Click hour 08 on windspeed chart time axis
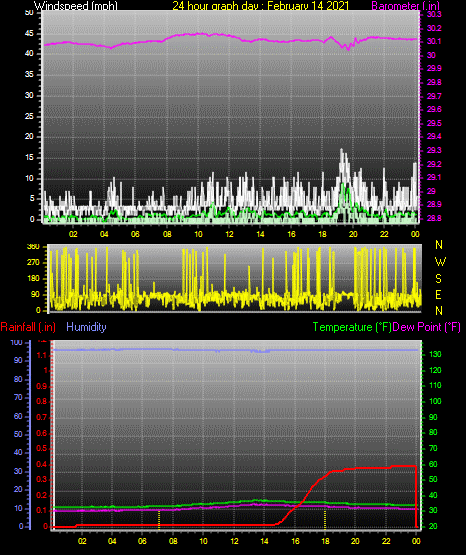Screen dimensions: 466x555 click(x=167, y=234)
